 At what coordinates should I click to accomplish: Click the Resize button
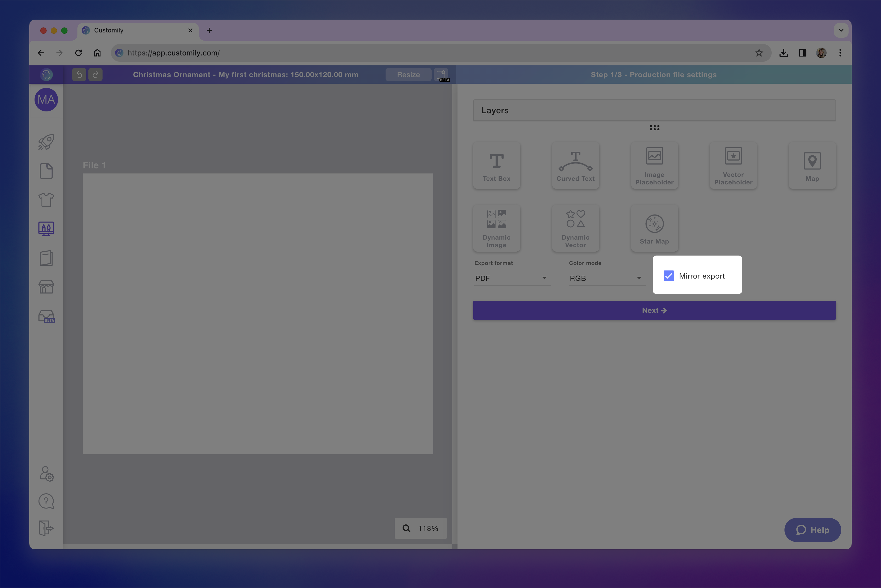click(x=408, y=75)
